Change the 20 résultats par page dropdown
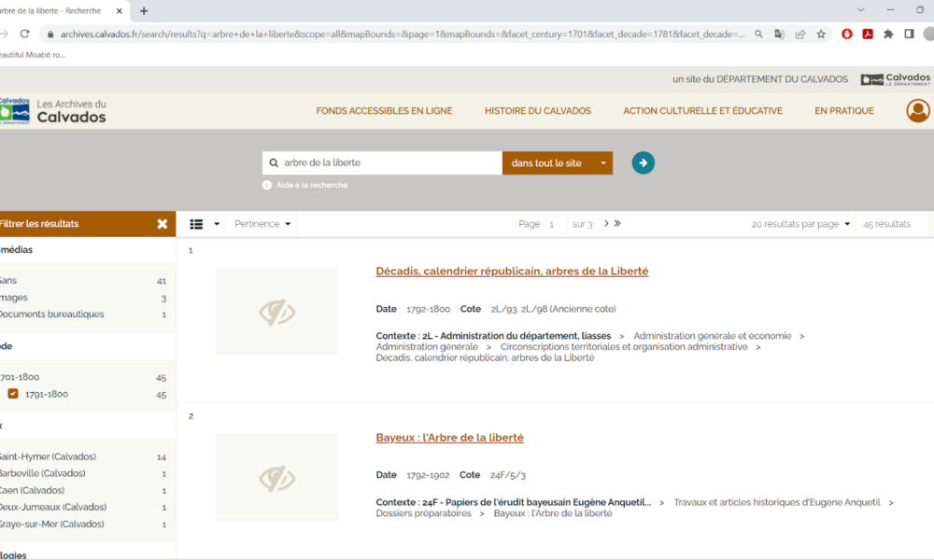The width and height of the screenshot is (934, 560). (801, 224)
